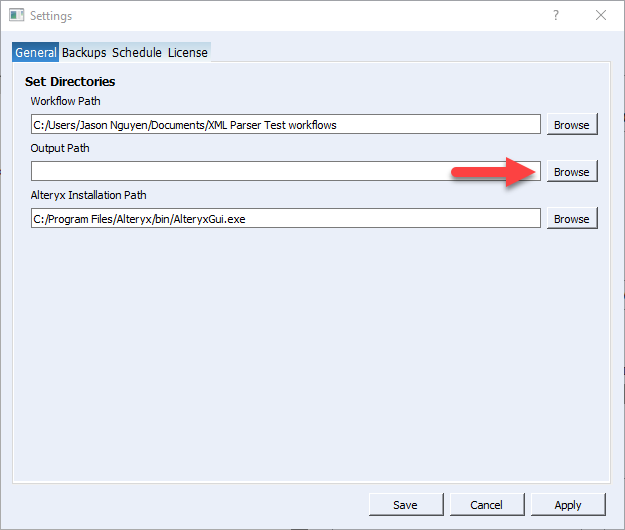625x530 pixels.
Task: Focus the empty Output Path field
Action: tap(285, 172)
